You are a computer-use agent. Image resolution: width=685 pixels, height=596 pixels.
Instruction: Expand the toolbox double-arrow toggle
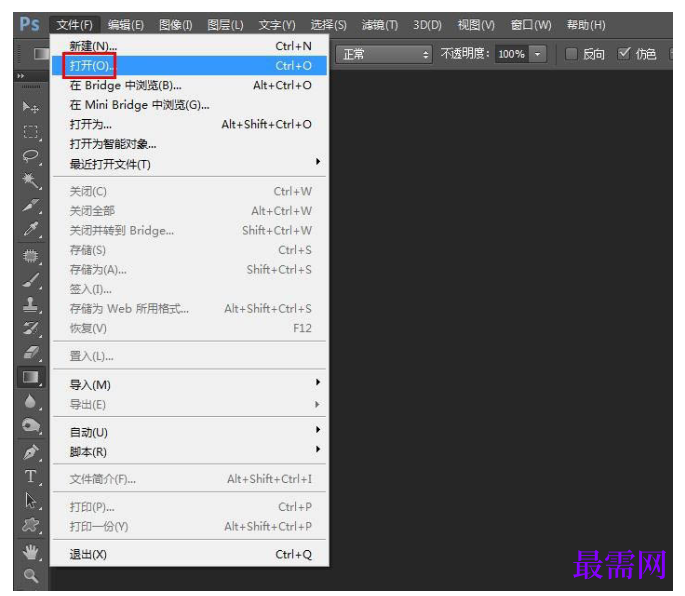21,76
